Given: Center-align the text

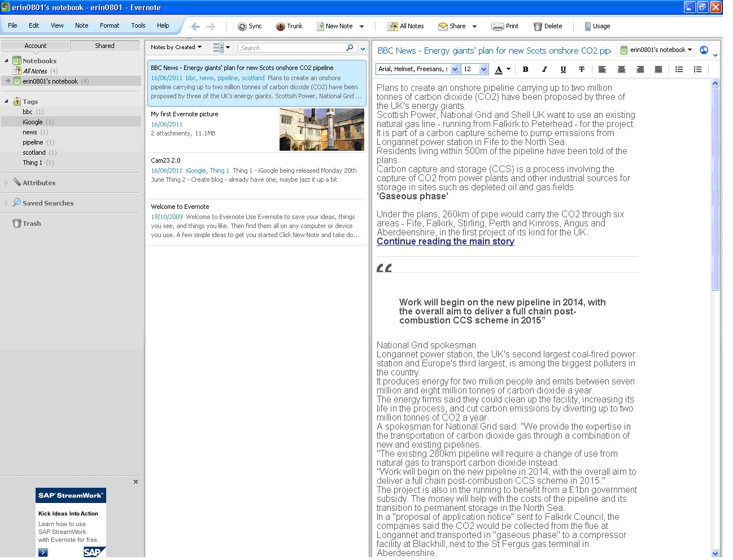Looking at the screenshot, I should tap(621, 69).
